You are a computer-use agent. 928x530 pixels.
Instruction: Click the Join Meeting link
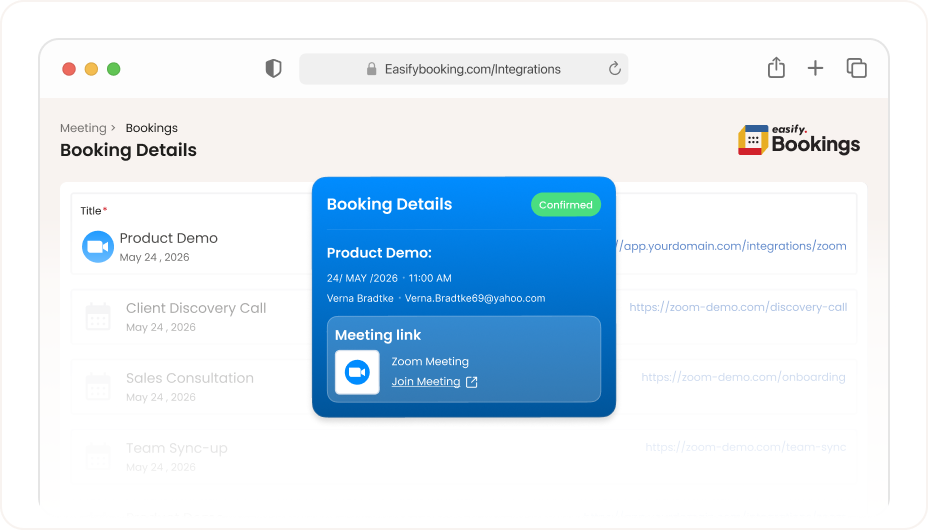pos(426,382)
